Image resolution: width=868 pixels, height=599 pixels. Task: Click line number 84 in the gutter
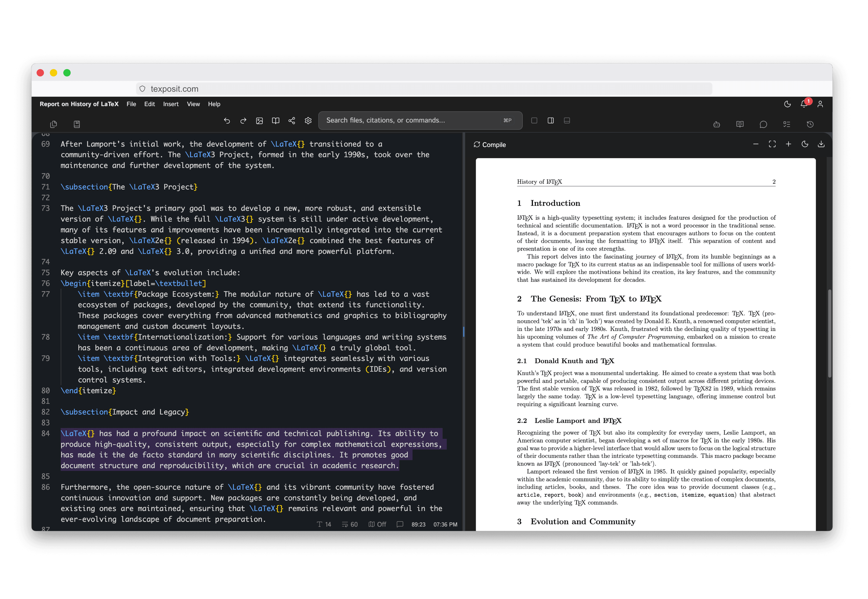45,433
